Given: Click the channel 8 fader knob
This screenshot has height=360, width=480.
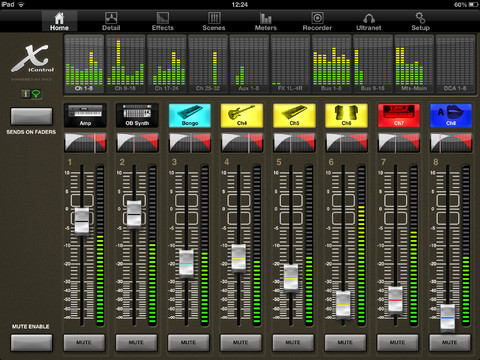Looking at the screenshot, I should (x=448, y=318).
